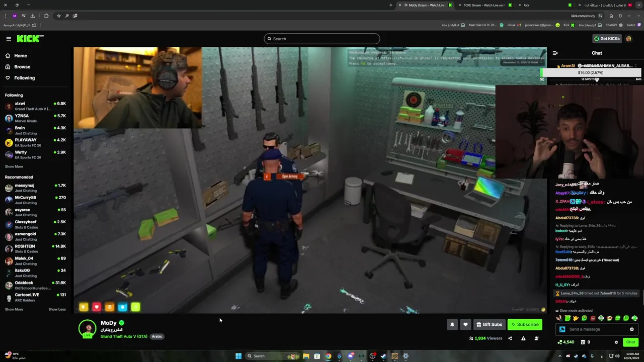Image resolution: width=644 pixels, height=362 pixels.
Task: Open the chat settings gear
Action: tap(616, 342)
